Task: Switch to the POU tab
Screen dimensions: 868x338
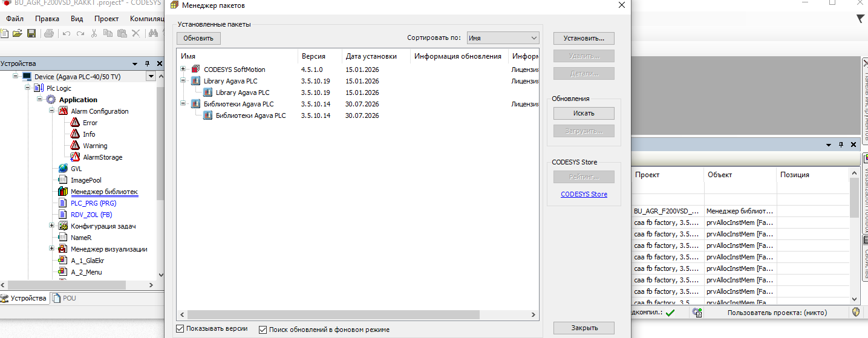Action: pyautogui.click(x=65, y=298)
